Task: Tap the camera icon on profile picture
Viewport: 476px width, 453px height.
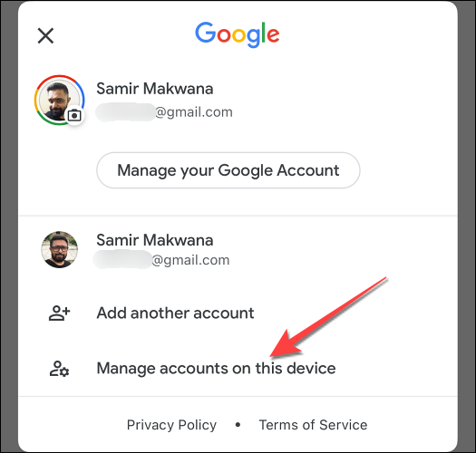Action: point(74,115)
